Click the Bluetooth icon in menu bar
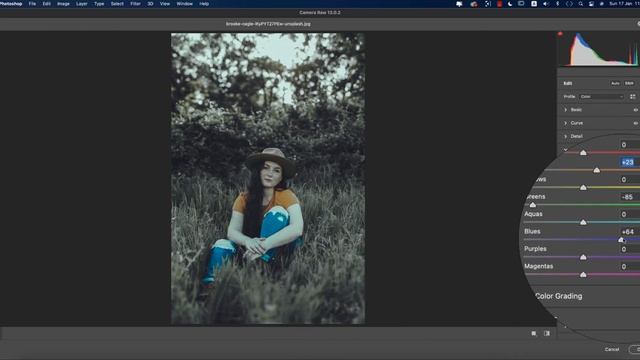The height and width of the screenshot is (360, 640). pyautogui.click(x=558, y=4)
